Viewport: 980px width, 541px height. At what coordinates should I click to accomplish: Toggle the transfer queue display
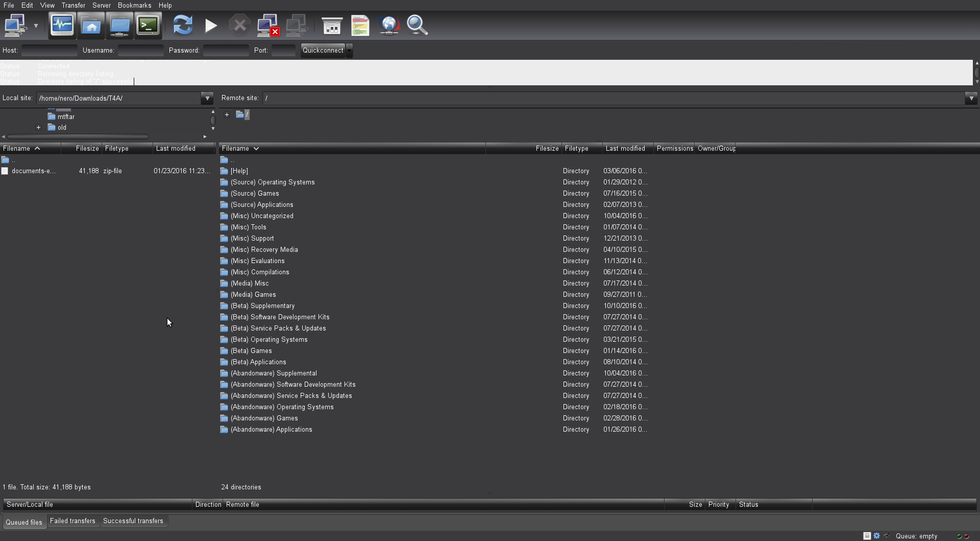pyautogui.click(x=148, y=25)
